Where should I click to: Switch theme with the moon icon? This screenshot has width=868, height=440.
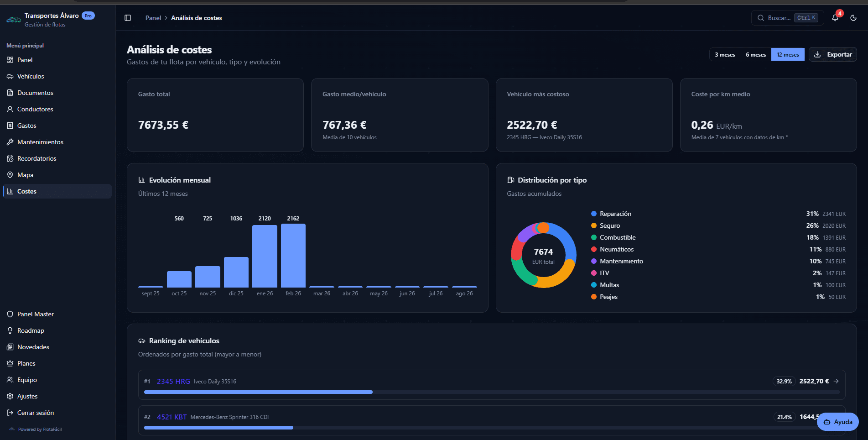coord(853,18)
